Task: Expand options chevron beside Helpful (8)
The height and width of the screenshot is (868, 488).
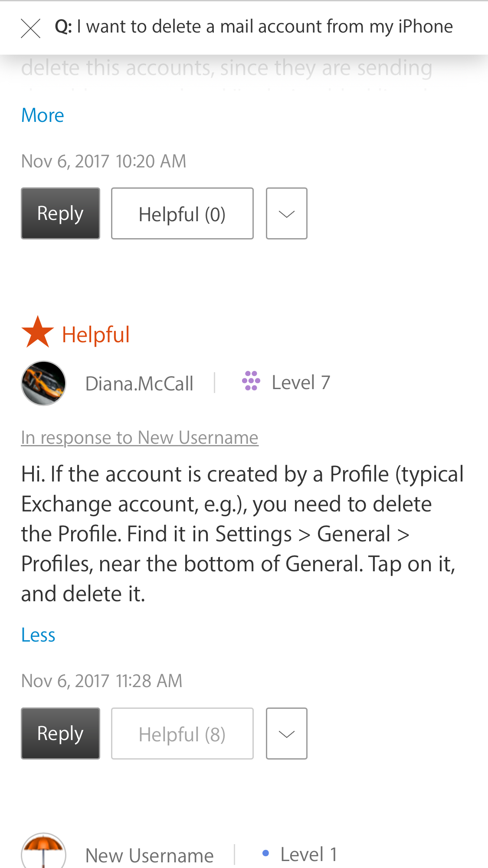Action: point(287,734)
